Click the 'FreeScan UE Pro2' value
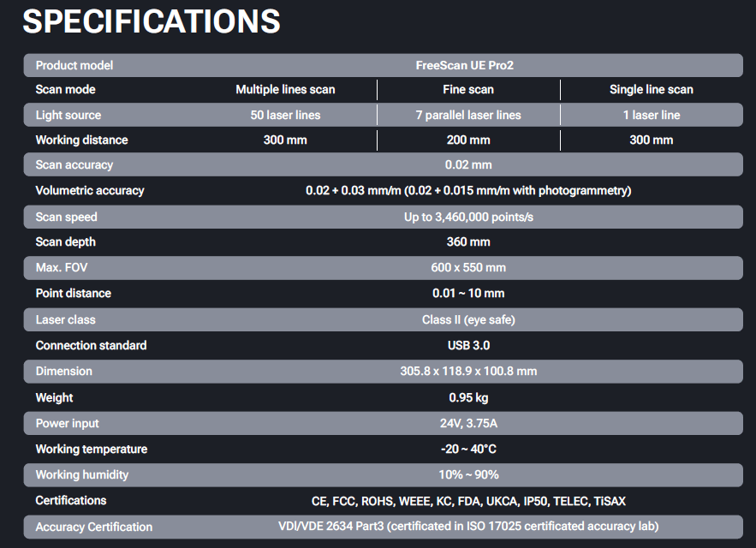 464,65
